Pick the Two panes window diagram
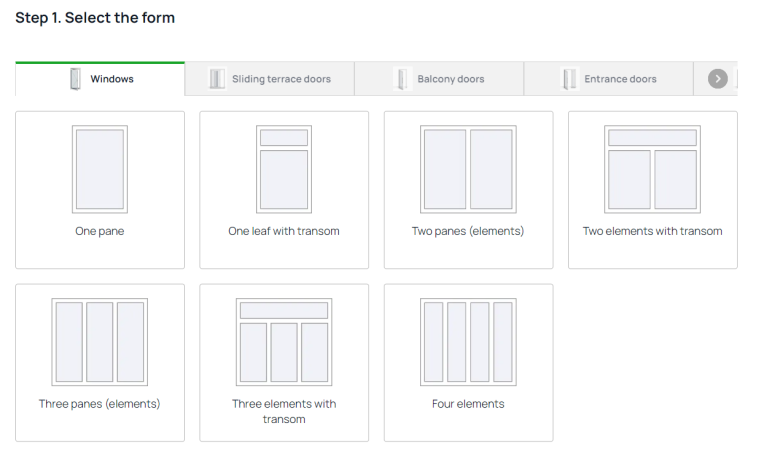 click(x=468, y=169)
